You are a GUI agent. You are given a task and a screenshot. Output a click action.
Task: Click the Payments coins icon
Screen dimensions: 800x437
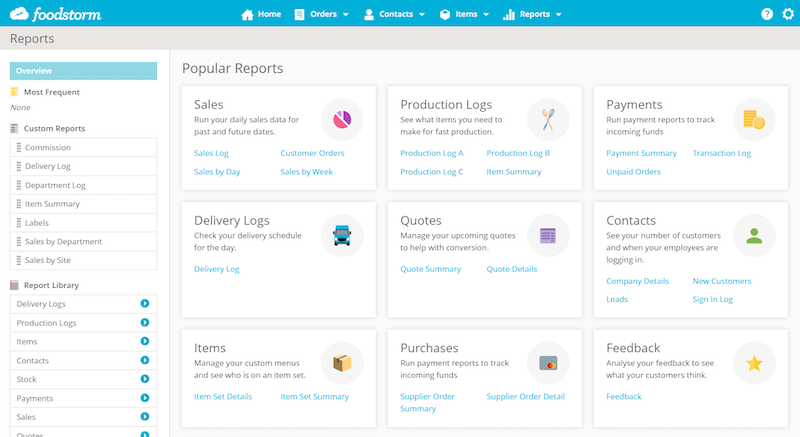[754, 119]
